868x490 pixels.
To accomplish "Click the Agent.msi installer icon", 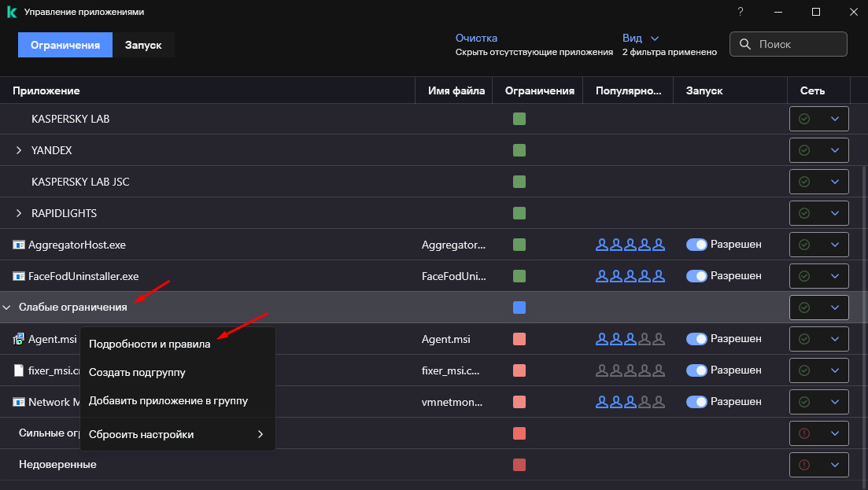I will click(x=19, y=339).
